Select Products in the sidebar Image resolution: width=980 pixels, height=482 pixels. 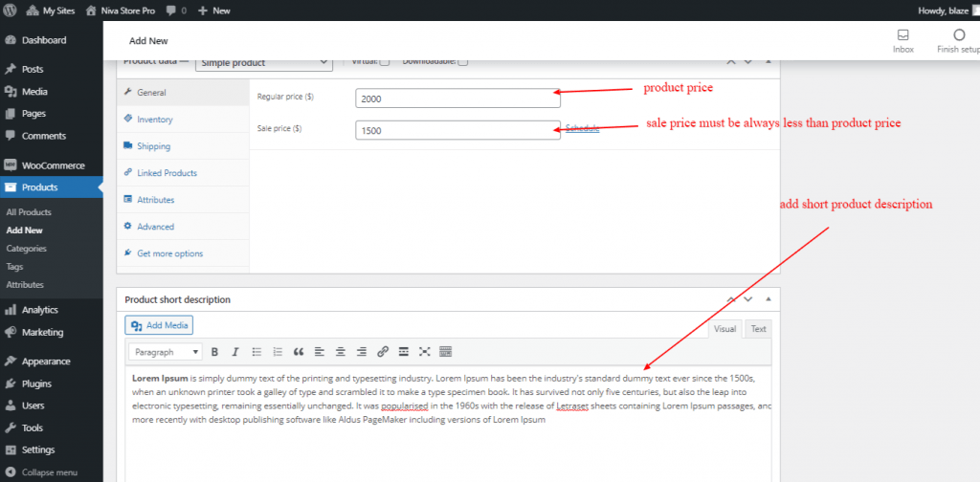[x=52, y=187]
